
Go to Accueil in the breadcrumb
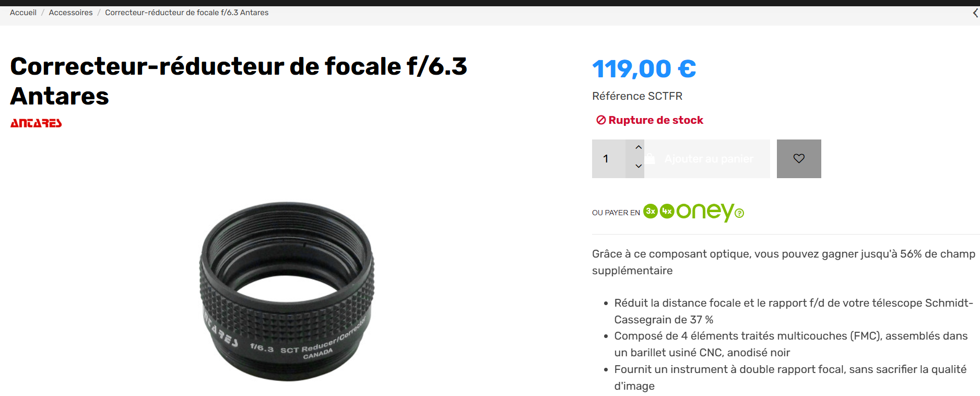click(x=23, y=13)
